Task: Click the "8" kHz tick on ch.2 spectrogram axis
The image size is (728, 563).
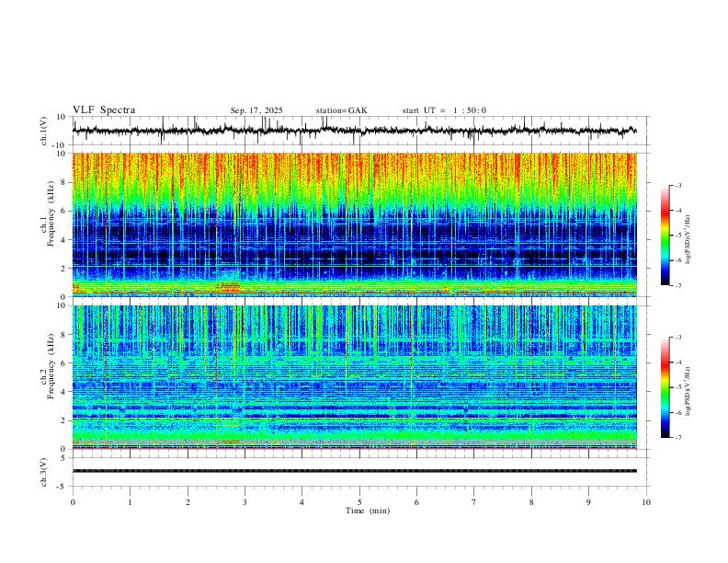Action: point(63,335)
